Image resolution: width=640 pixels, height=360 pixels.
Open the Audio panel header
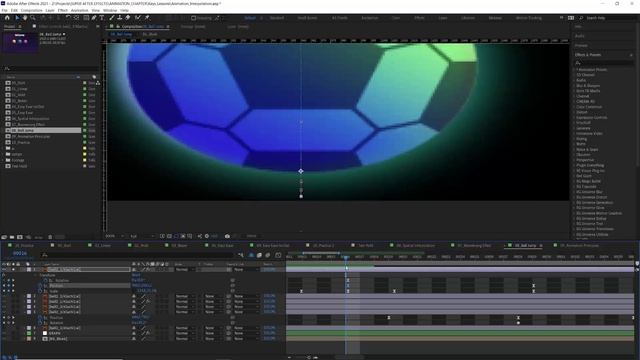pyautogui.click(x=580, y=36)
